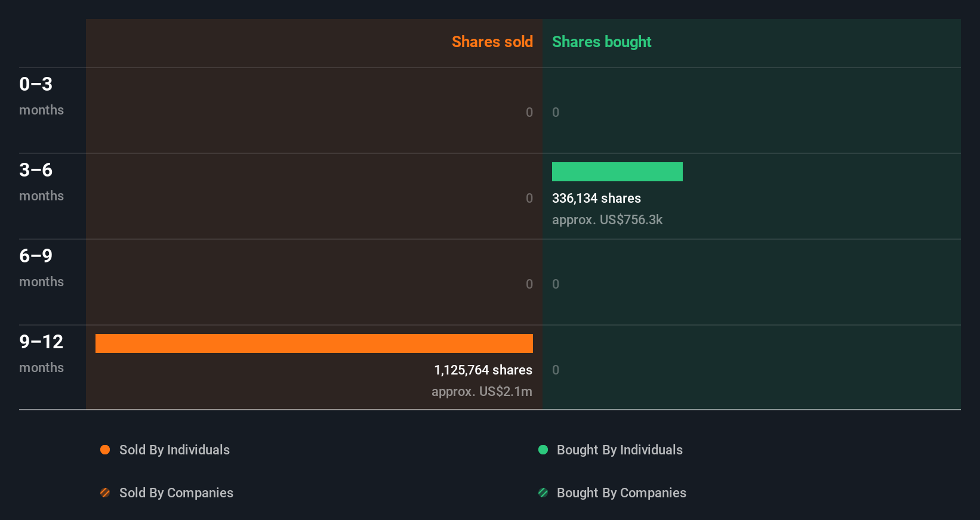This screenshot has height=520, width=980.
Task: Toggle the Sold By Individuals legend label
Action: 174,450
